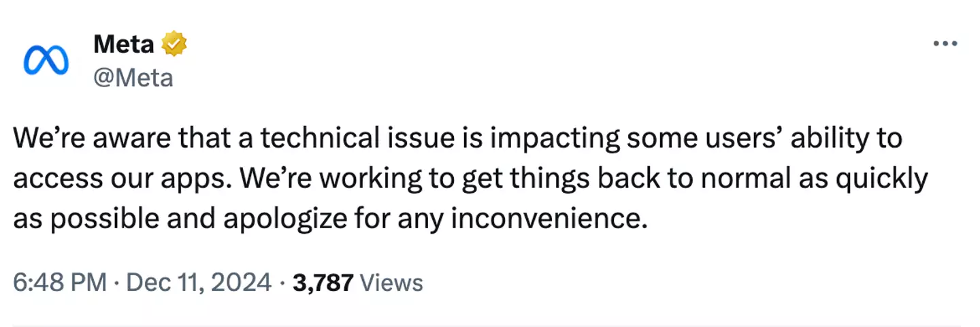Viewport: 980px width, 327px height.
Task: Click the Meta infinity logo avatar
Action: pyautogui.click(x=46, y=61)
